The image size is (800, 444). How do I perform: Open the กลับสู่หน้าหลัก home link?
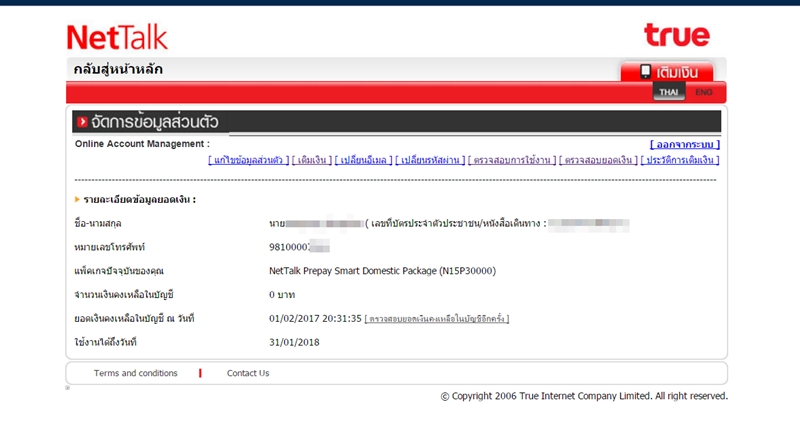coord(118,69)
